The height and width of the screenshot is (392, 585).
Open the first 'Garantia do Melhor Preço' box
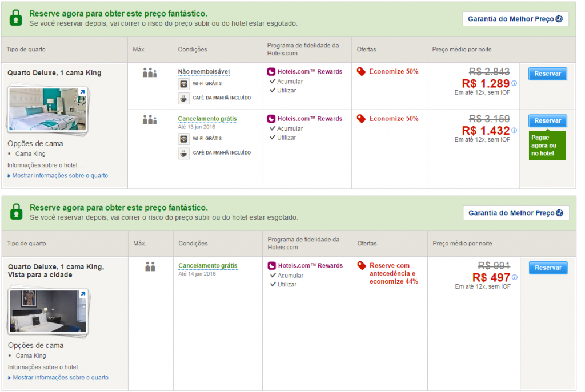coord(515,19)
